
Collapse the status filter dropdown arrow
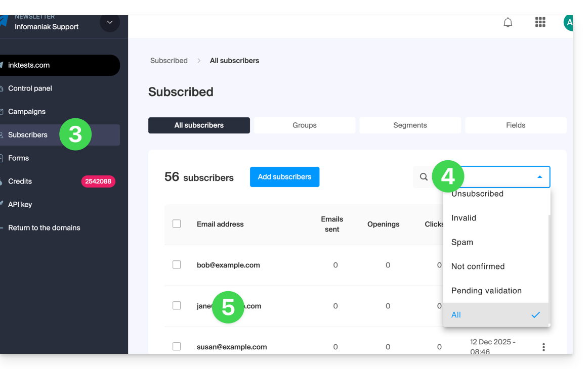click(539, 177)
